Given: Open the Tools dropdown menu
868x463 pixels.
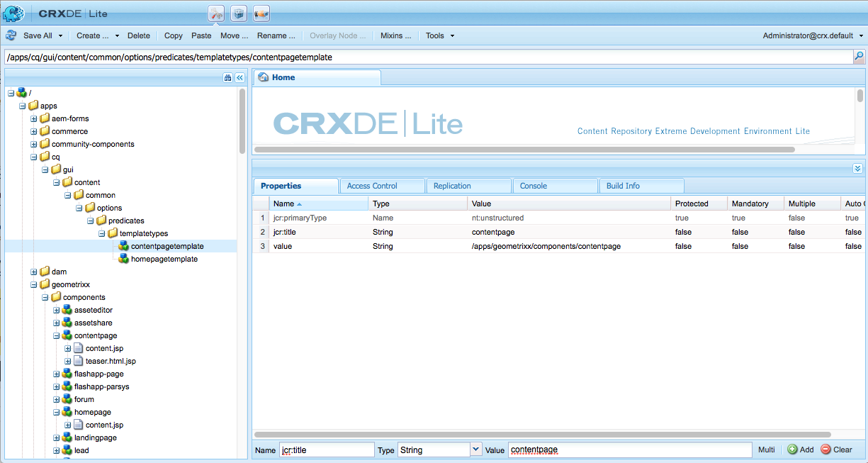Looking at the screenshot, I should [440, 35].
